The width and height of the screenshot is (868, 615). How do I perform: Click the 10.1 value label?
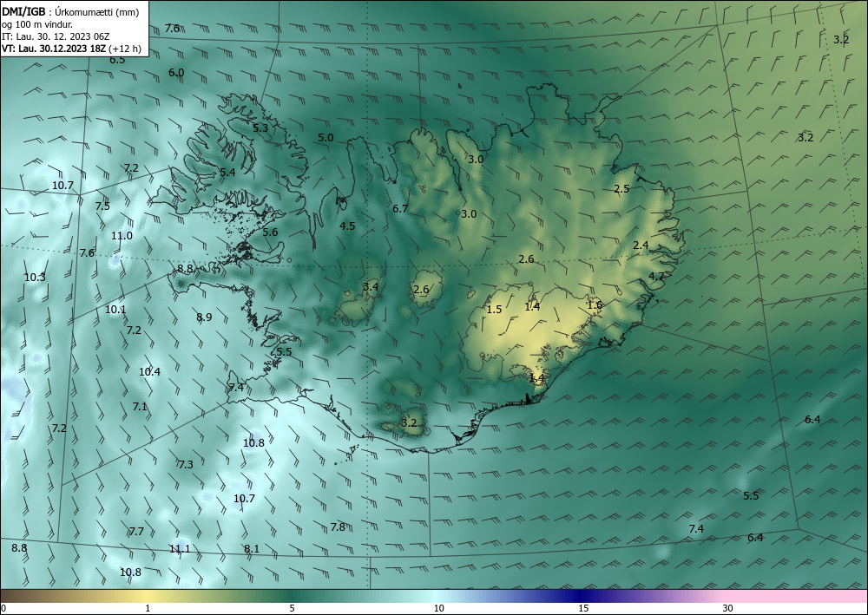pos(115,309)
